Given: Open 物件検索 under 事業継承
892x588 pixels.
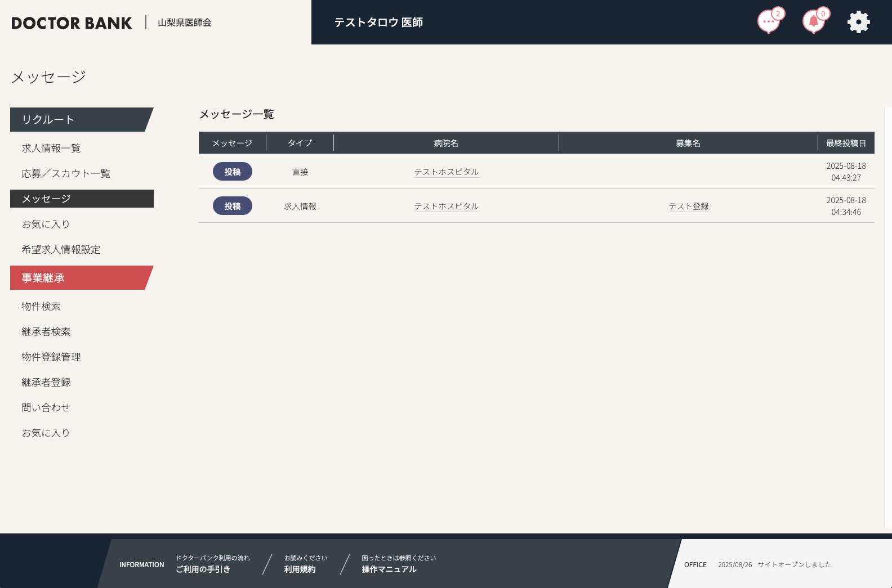Looking at the screenshot, I should pos(41,306).
